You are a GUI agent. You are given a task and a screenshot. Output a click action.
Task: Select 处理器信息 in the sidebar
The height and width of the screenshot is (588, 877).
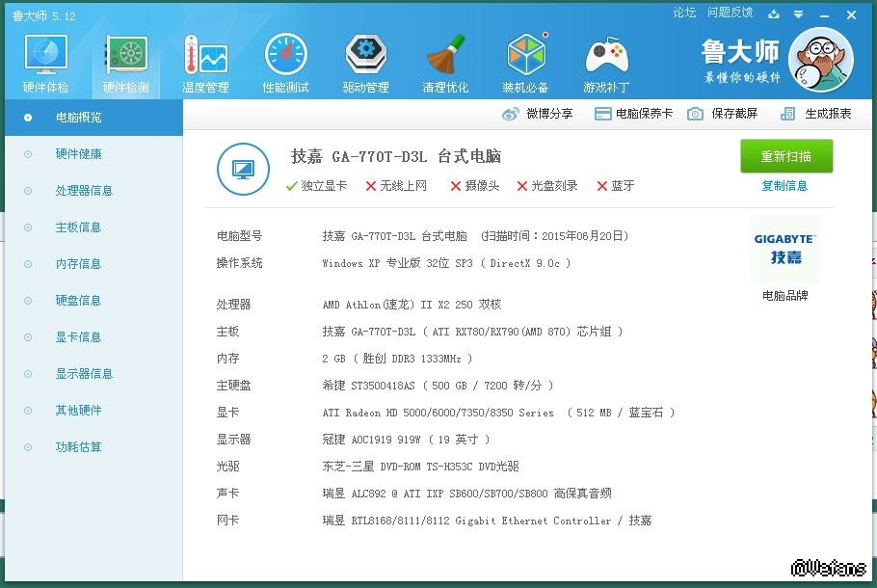84,191
